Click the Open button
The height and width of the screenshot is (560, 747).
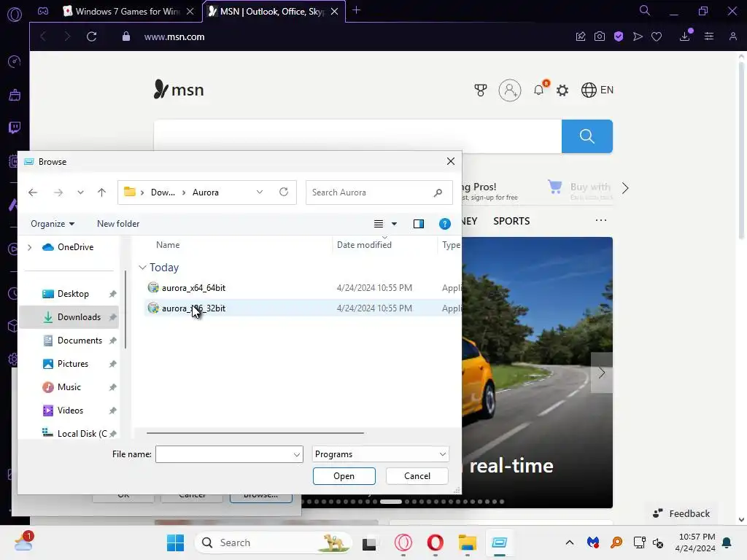(x=344, y=476)
